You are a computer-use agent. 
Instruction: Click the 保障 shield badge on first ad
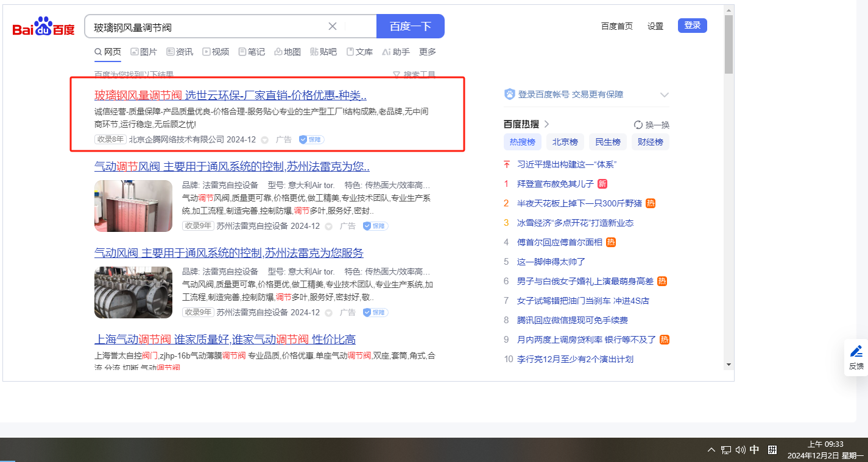click(x=311, y=139)
